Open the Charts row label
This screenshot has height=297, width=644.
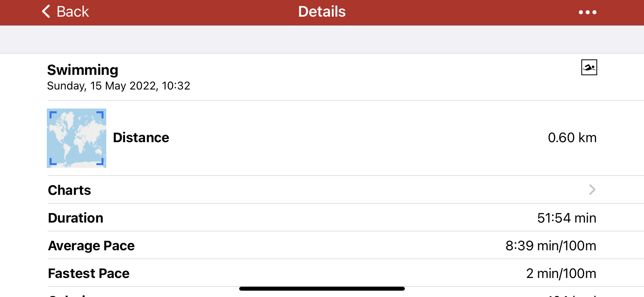point(69,190)
